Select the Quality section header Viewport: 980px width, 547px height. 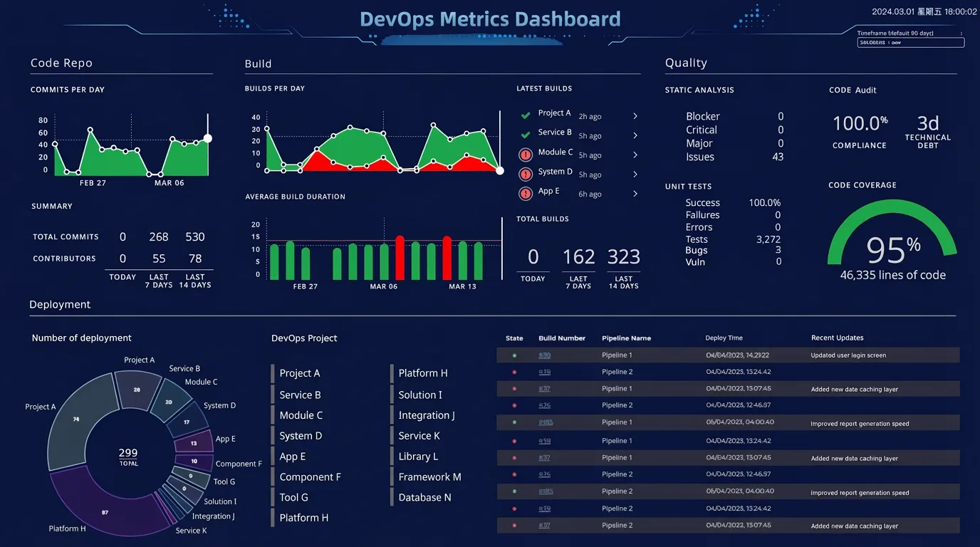pos(686,63)
